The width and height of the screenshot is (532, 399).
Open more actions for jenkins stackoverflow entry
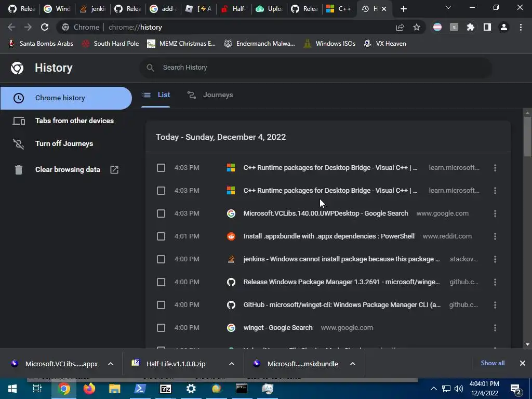pos(495,259)
